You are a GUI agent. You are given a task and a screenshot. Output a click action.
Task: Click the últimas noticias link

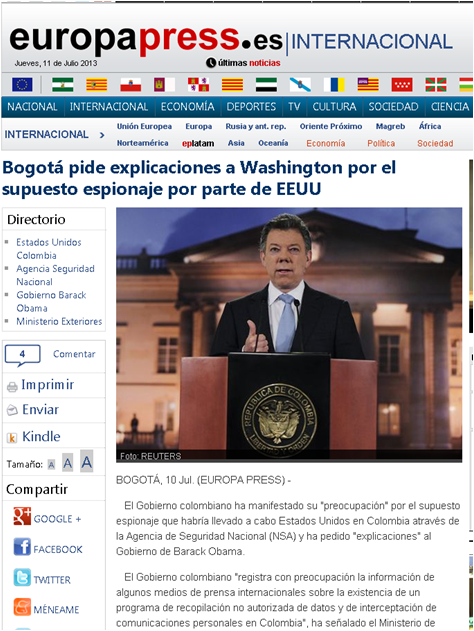tap(243, 63)
